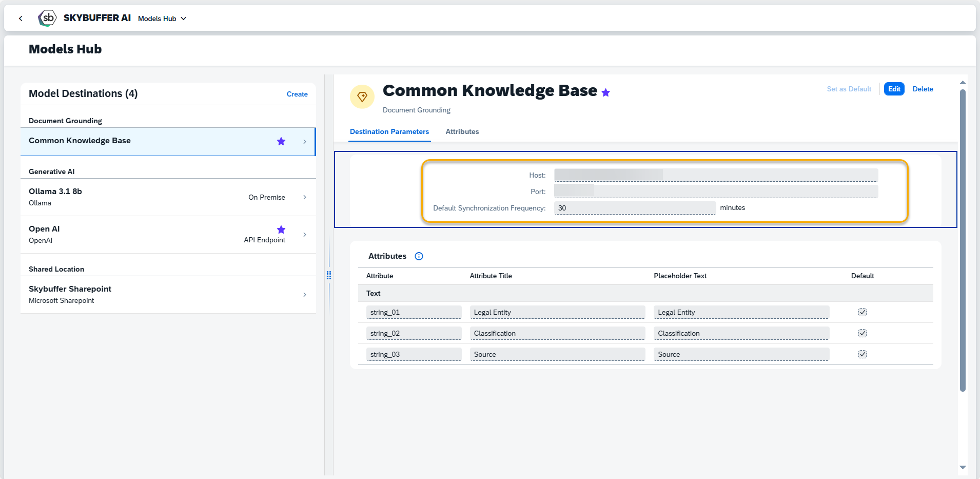Toggle Default checkbox for Legal Entity
The height and width of the screenshot is (479, 980).
863,312
